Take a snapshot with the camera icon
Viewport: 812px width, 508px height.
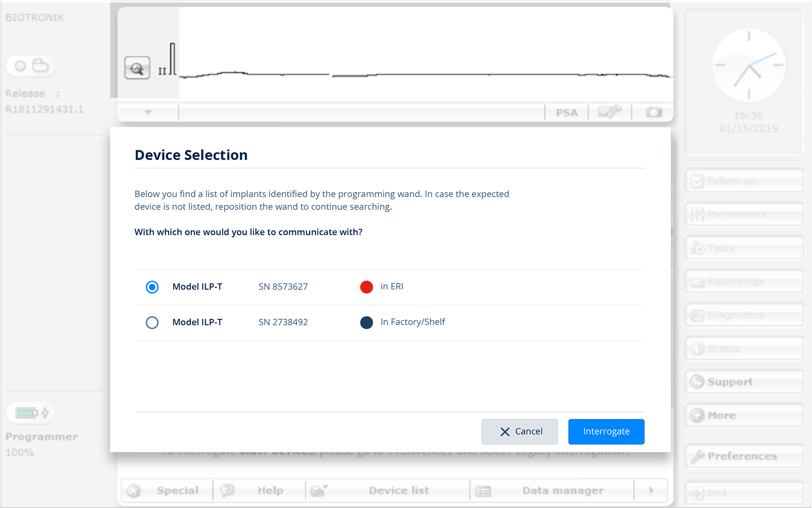[653, 112]
